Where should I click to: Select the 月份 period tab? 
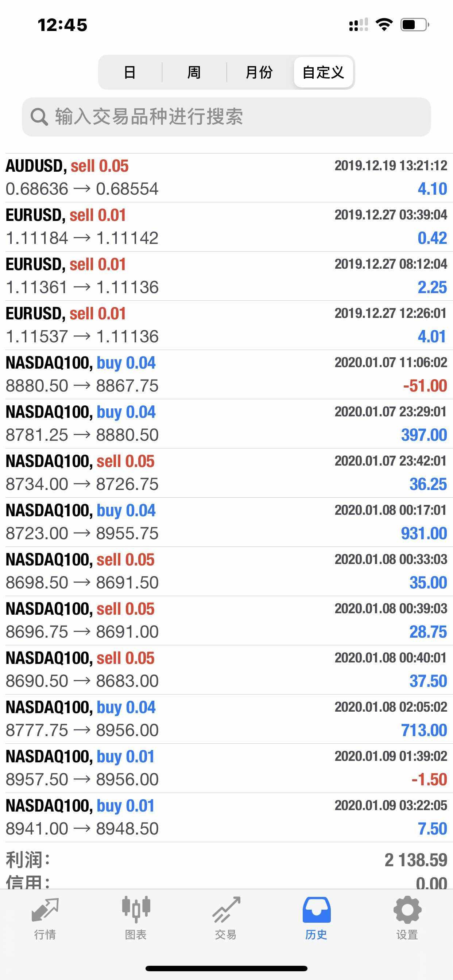pyautogui.click(x=259, y=72)
